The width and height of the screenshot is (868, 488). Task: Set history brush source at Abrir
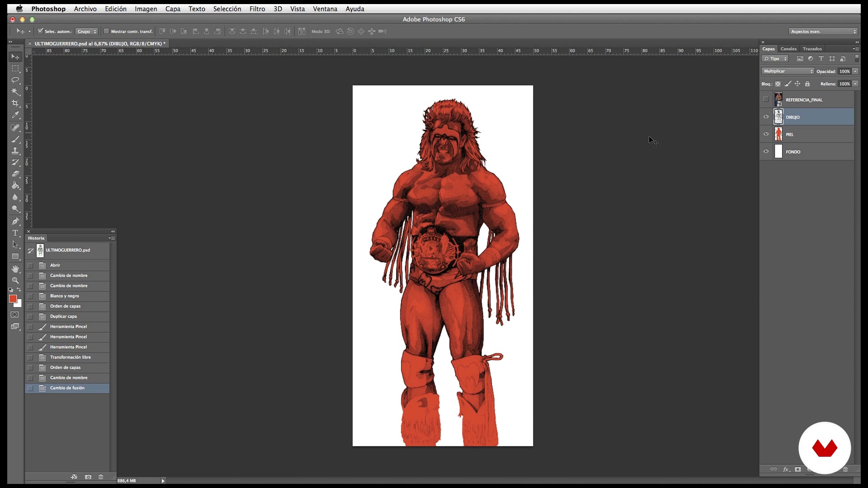coord(30,266)
